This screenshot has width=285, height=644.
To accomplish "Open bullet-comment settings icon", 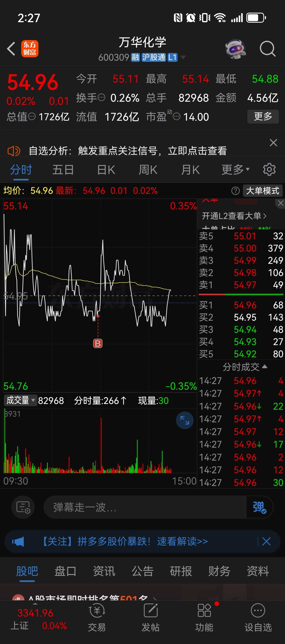I will [23, 507].
